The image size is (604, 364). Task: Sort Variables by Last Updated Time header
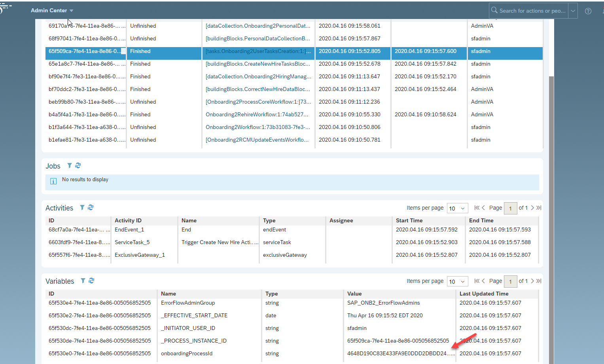[484, 294]
